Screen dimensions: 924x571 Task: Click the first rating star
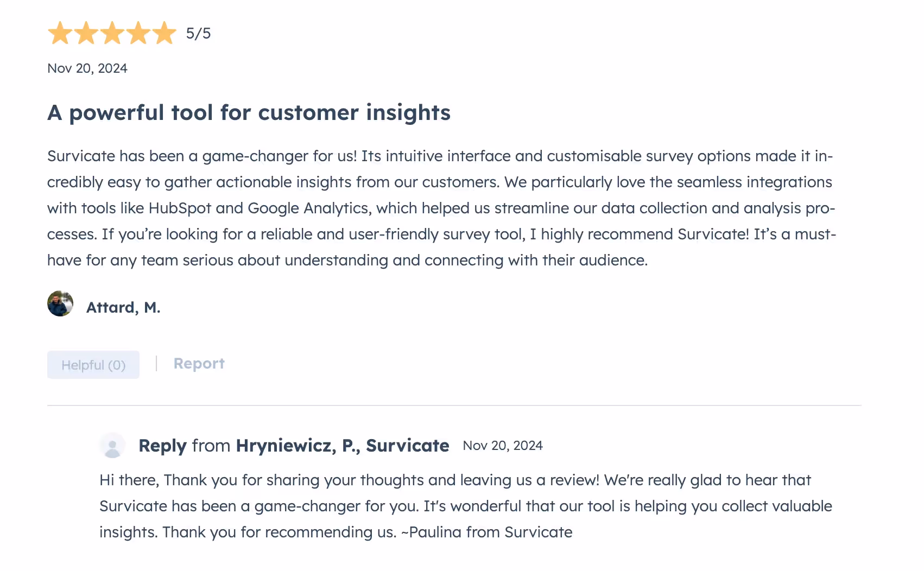[x=60, y=33]
